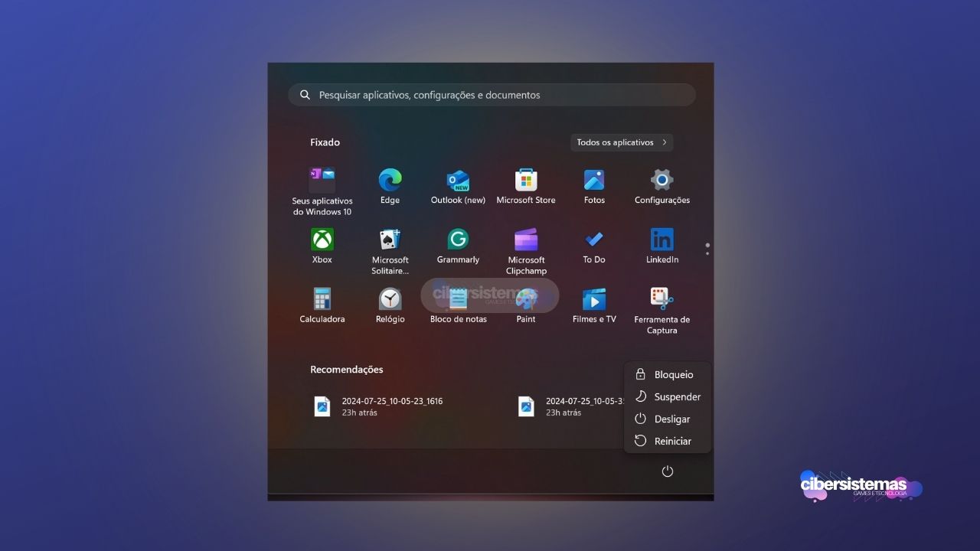Open the second recommended image file

pyautogui.click(x=570, y=406)
